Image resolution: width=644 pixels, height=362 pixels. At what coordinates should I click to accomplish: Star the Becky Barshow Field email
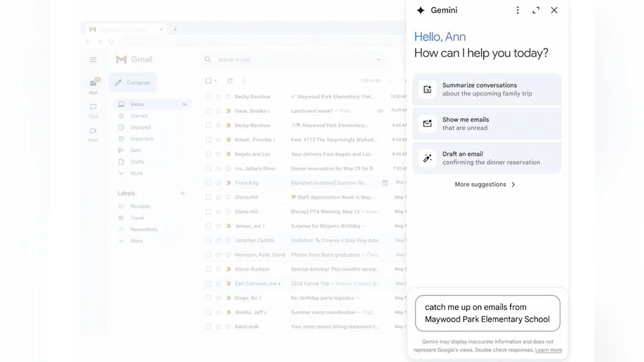point(218,97)
